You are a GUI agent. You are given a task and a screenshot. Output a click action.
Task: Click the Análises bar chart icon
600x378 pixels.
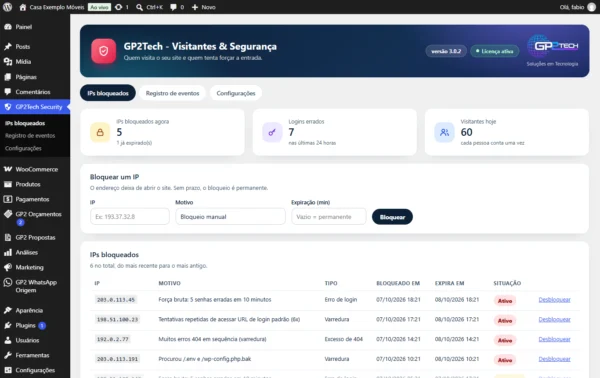8,253
